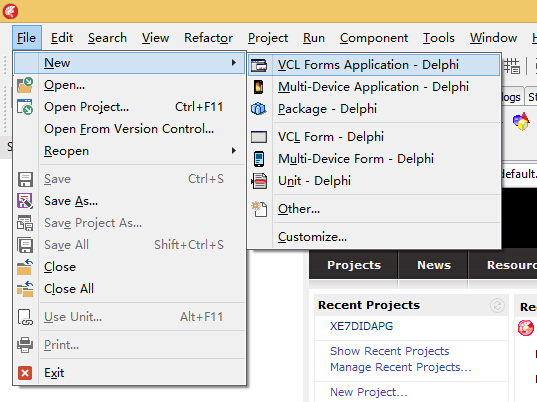Viewport: 537px width, 402px height.
Task: Expand the Reopen submenu arrow
Action: pos(234,151)
